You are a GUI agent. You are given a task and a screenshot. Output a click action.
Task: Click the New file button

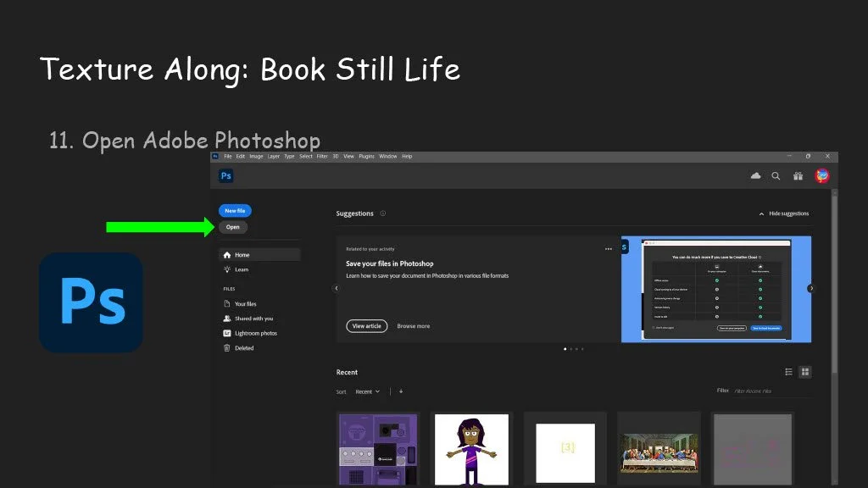point(235,211)
